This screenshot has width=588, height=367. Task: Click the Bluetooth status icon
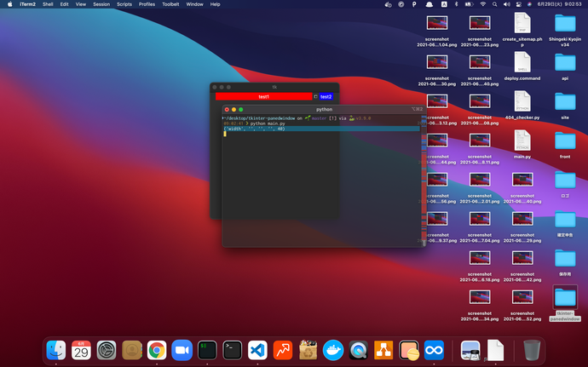click(457, 4)
